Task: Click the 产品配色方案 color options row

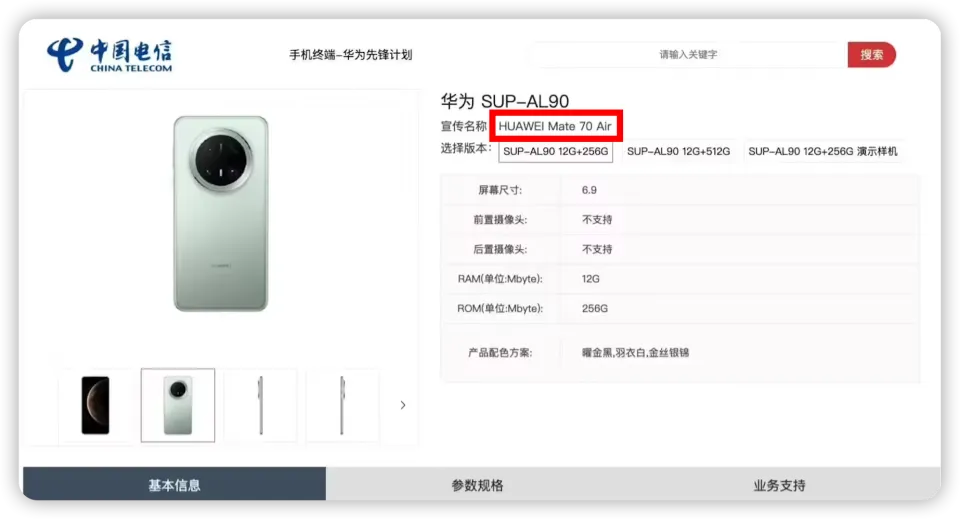Action: (x=680, y=353)
